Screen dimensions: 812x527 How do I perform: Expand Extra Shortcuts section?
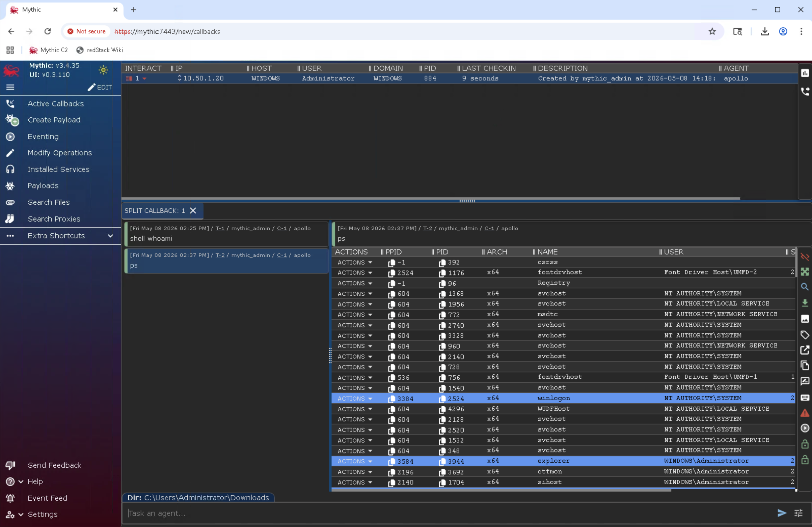point(60,236)
